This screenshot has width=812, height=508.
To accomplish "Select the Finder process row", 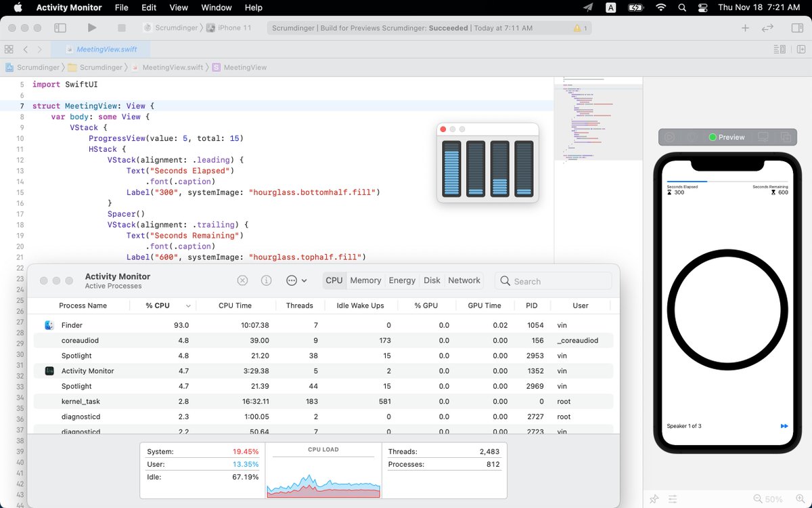I will click(x=323, y=325).
